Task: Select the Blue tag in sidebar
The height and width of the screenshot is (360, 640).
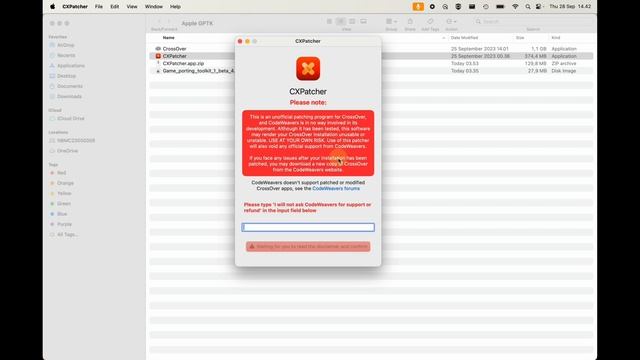Action: click(62, 214)
